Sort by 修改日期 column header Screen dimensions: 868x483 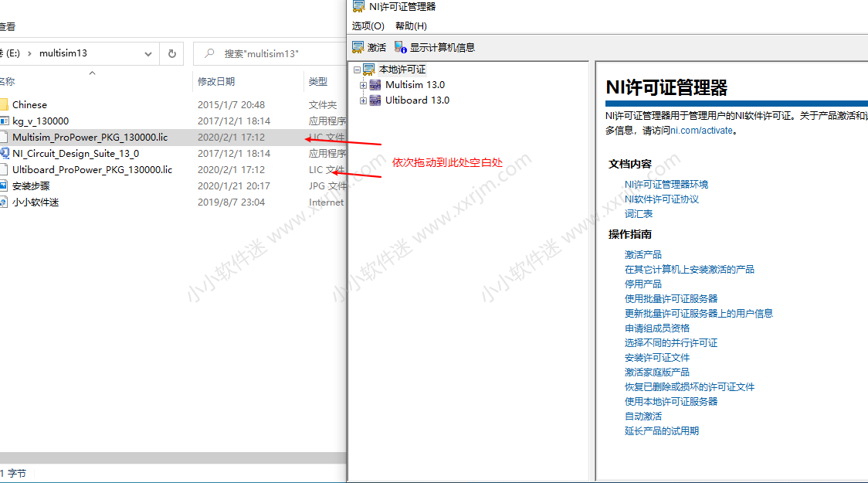tap(216, 81)
